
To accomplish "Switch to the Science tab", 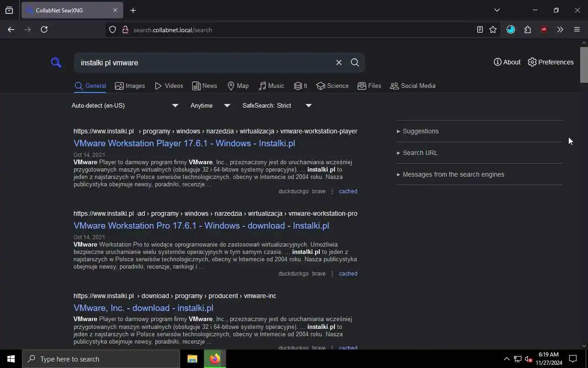I will [x=332, y=86].
